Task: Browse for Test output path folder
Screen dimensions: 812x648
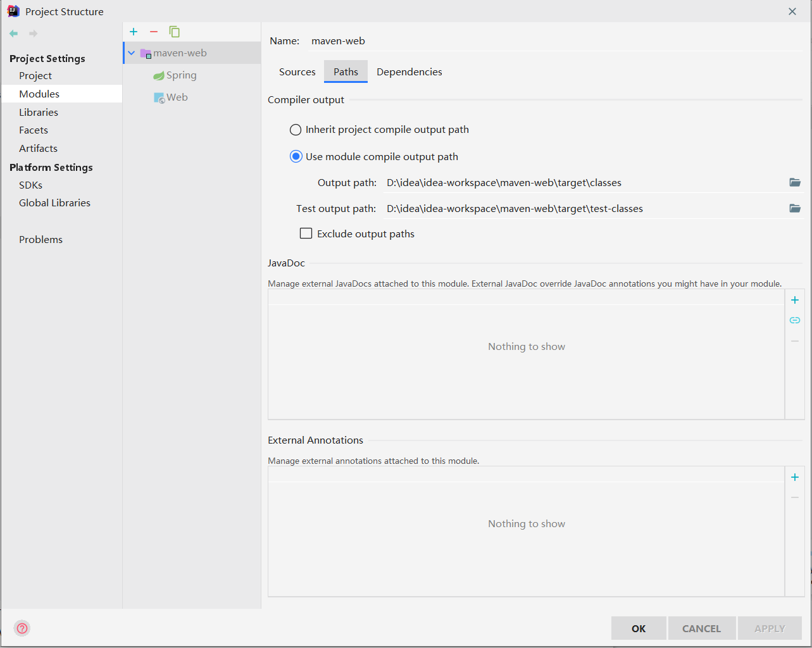Action: (x=795, y=208)
